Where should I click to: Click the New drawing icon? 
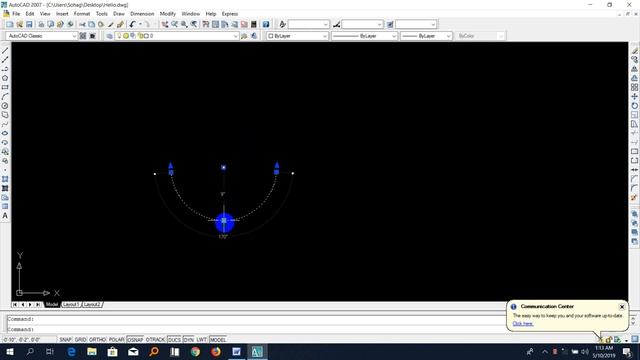pyautogui.click(x=10, y=24)
